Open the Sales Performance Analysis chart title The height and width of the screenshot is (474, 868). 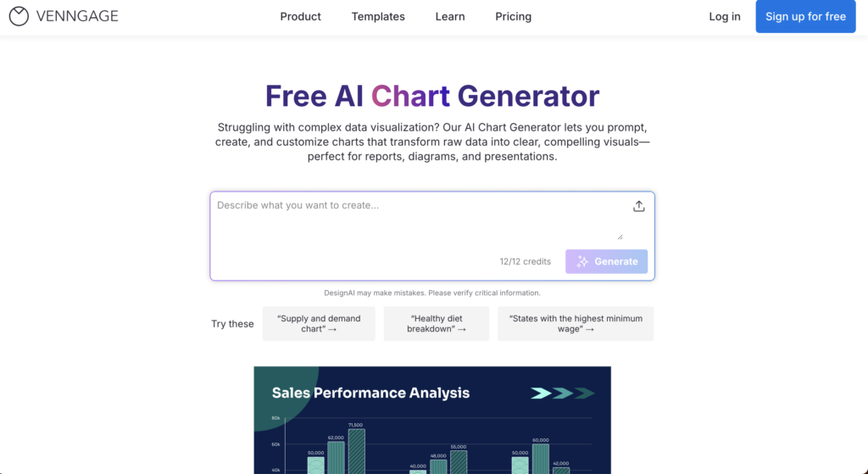370,393
